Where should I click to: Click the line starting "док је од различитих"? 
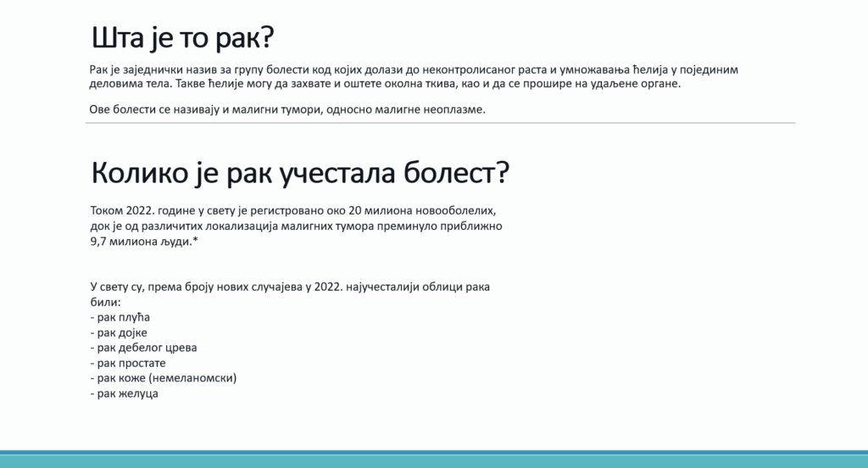(296, 226)
